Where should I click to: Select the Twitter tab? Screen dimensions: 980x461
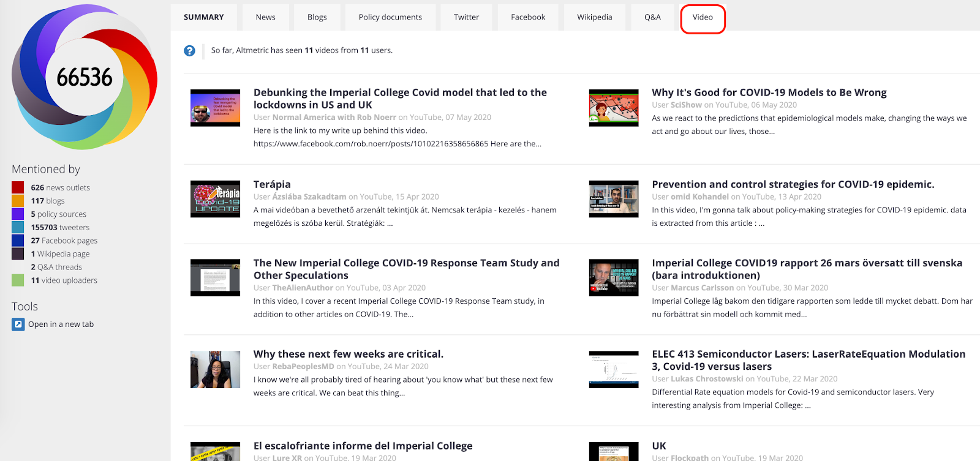click(x=466, y=17)
